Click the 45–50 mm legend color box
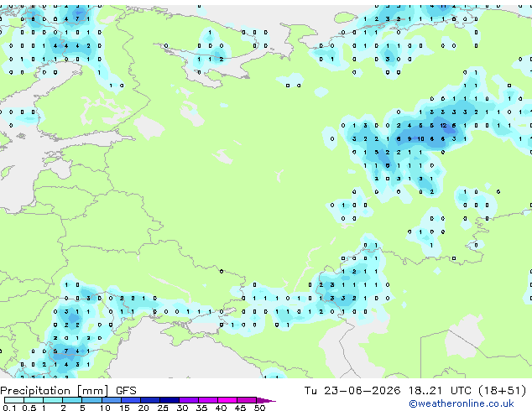The height and width of the screenshot is (411, 532). [247, 400]
